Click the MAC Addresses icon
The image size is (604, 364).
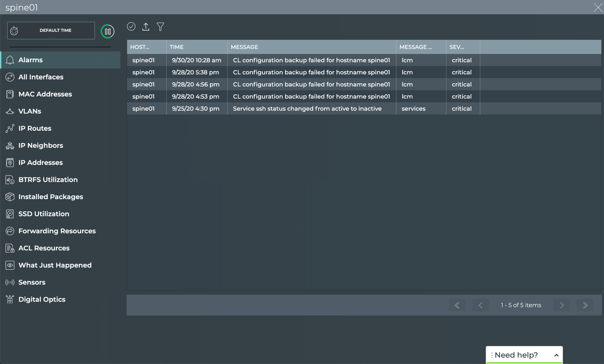10,94
